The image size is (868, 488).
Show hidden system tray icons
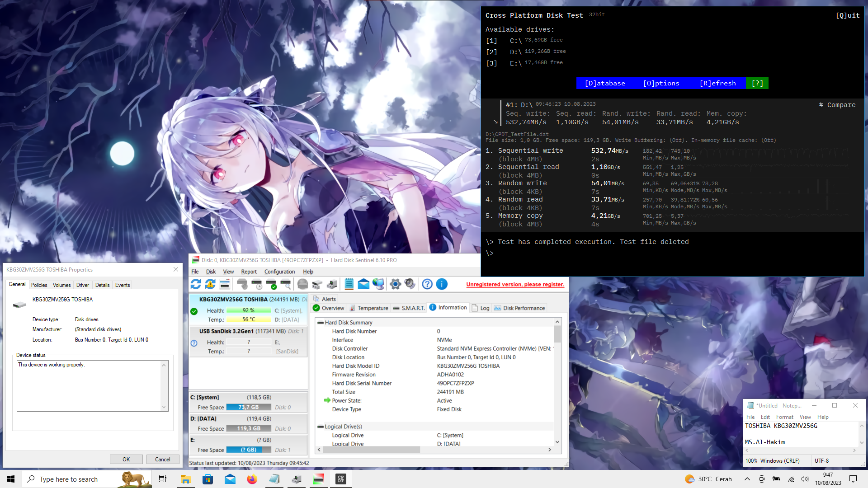tap(747, 479)
